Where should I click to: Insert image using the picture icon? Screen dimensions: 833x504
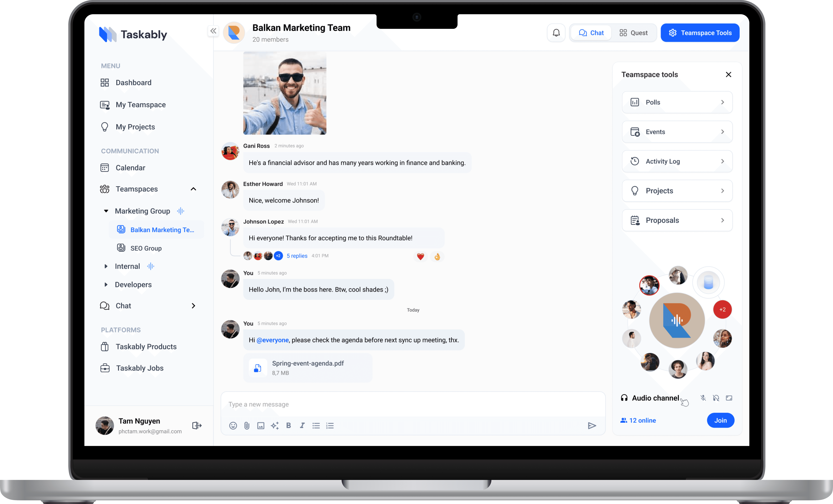pos(261,426)
